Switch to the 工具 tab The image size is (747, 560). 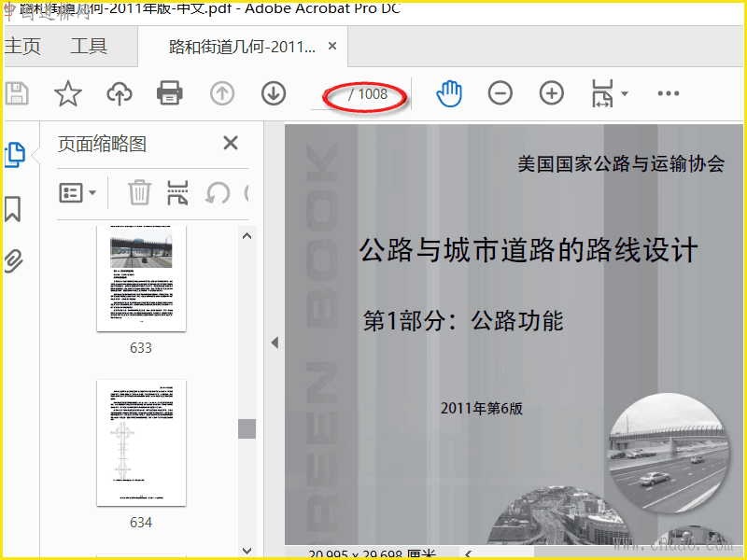point(89,46)
